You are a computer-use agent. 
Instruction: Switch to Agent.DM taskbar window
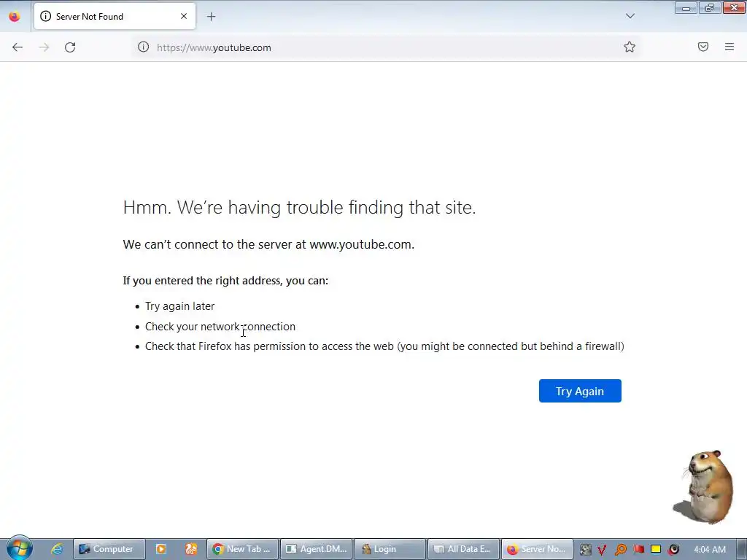click(317, 549)
